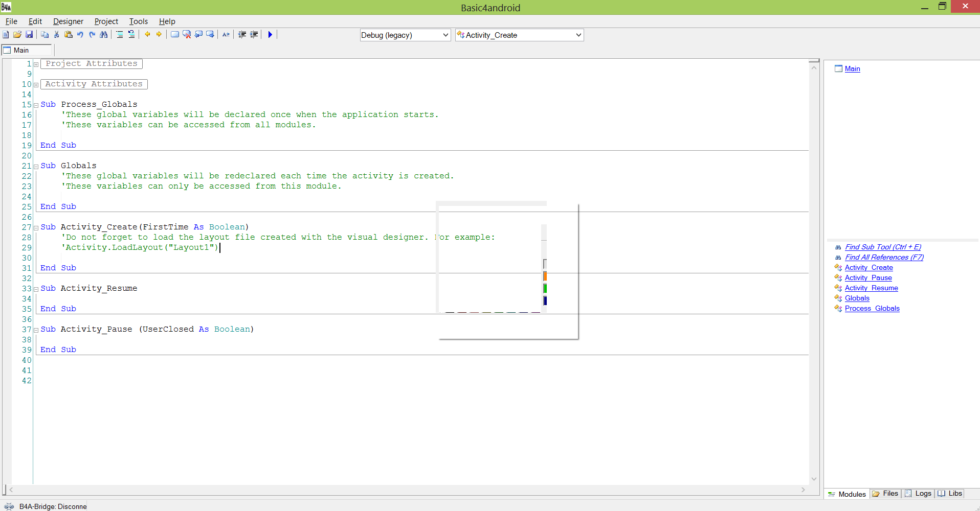Clear all bookmarks with the red X icon
Viewport: 980px width, 511px height.
point(187,35)
